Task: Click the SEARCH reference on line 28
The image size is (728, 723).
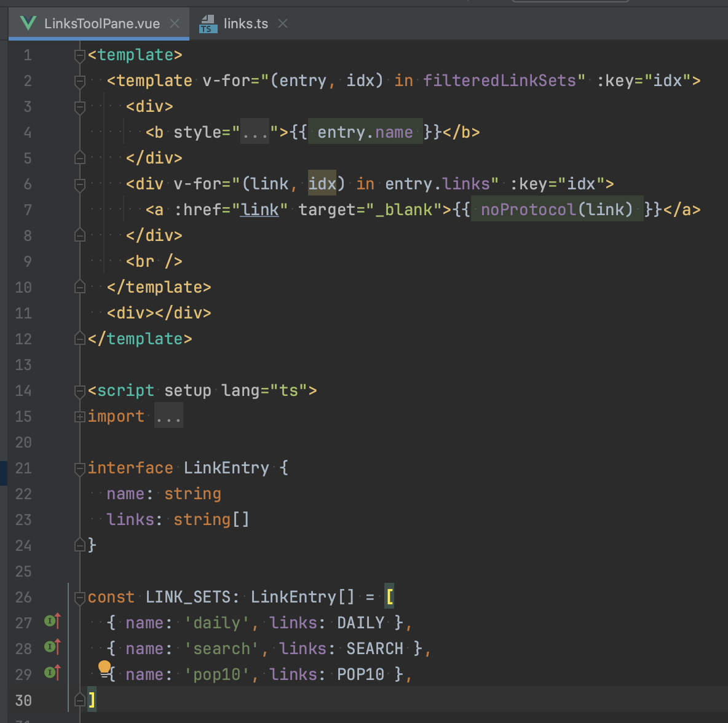Action: (374, 649)
